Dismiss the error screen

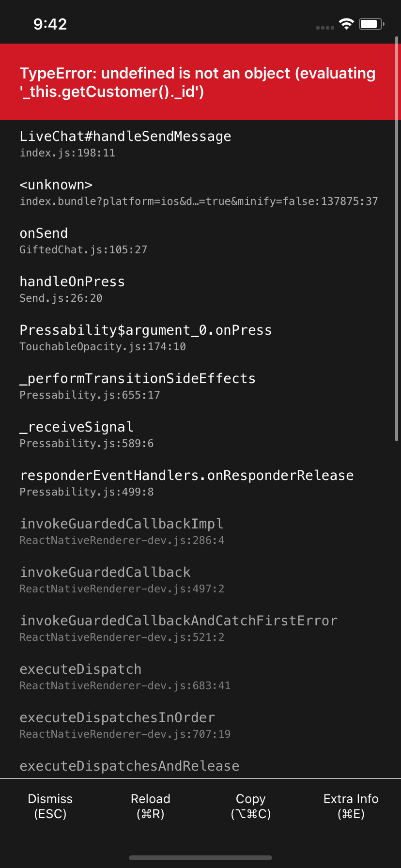[50, 806]
